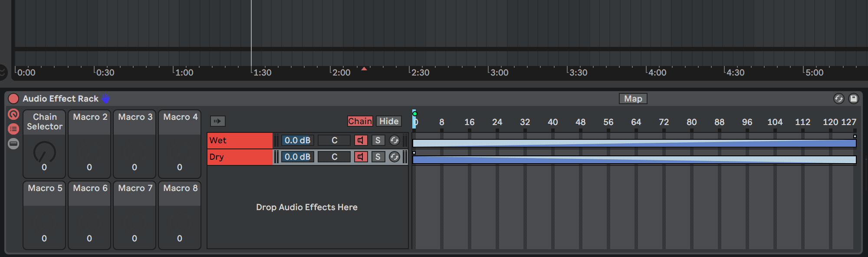Image resolution: width=868 pixels, height=257 pixels.
Task: Mute the Dry chain with speaker toggle
Action: click(361, 157)
